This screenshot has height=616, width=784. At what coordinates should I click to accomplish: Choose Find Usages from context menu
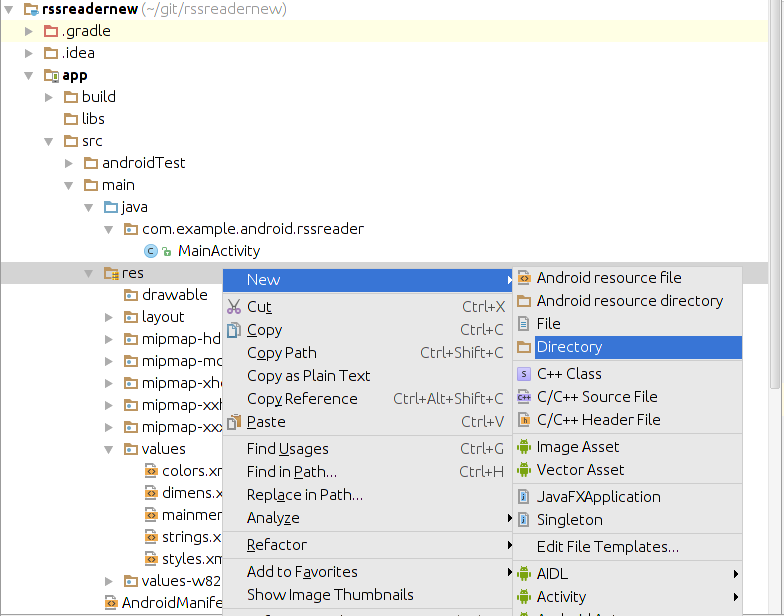[x=367, y=449]
